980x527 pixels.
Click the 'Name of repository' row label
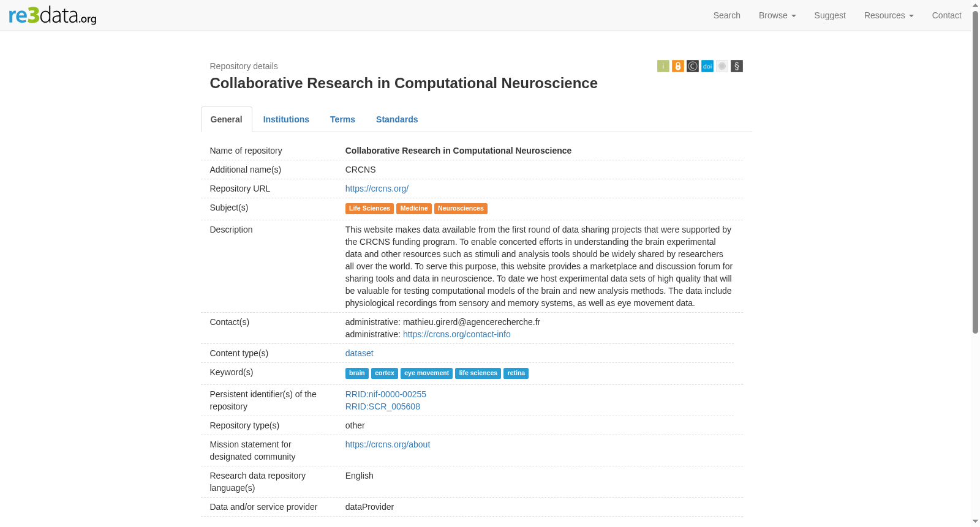pos(246,151)
